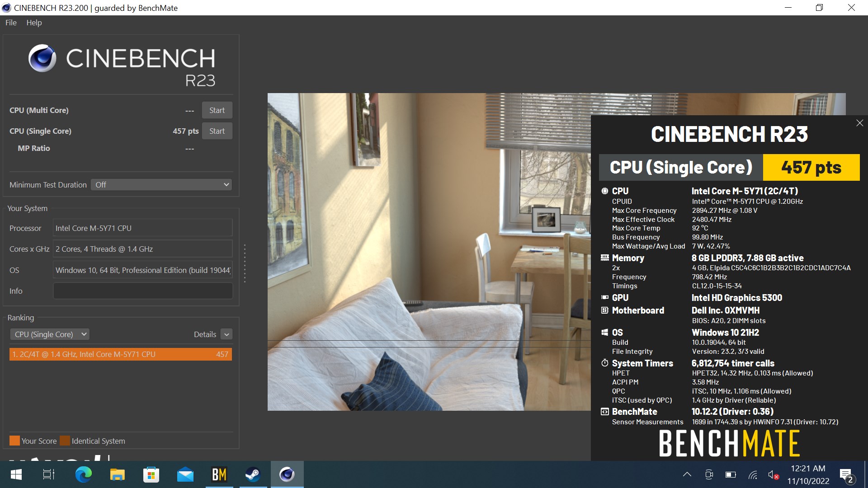Click the Details label in Ranking

pos(205,334)
